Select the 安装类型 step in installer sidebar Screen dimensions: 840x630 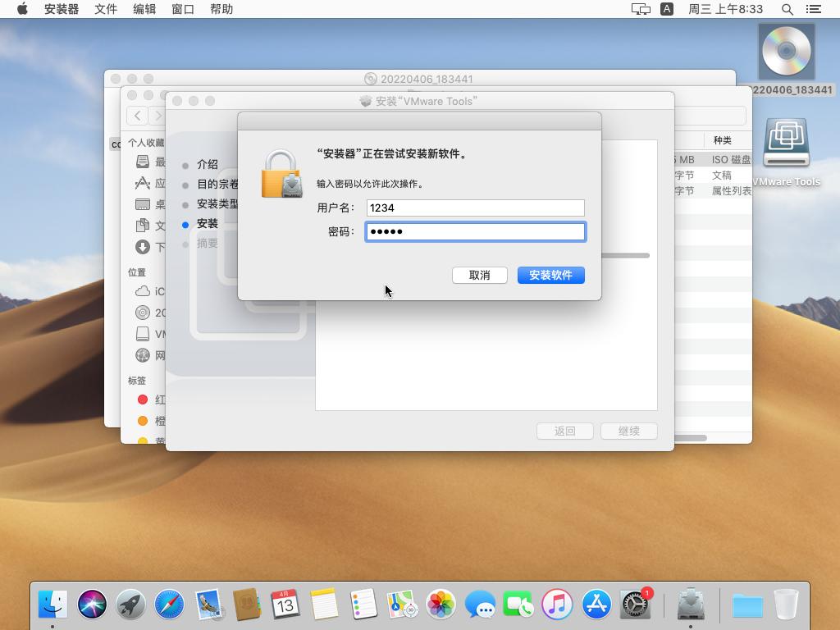(217, 204)
